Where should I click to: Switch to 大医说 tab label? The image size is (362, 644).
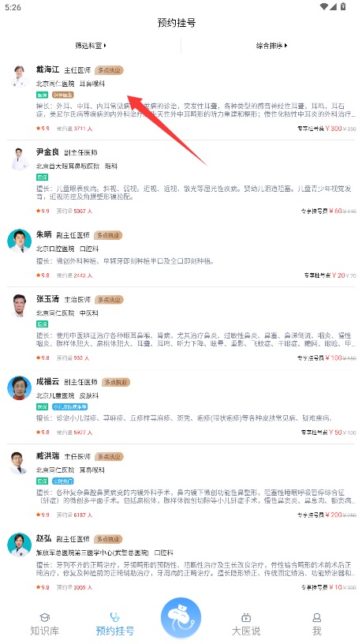246,631
